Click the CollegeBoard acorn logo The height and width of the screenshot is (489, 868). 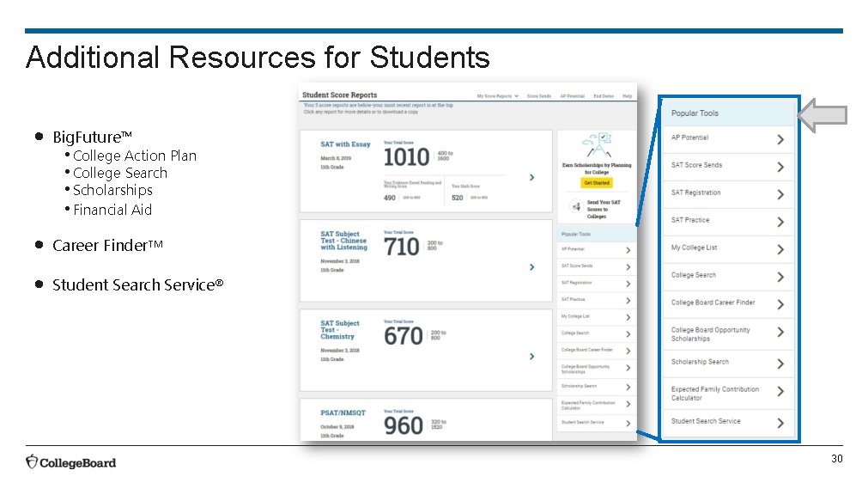[32, 461]
